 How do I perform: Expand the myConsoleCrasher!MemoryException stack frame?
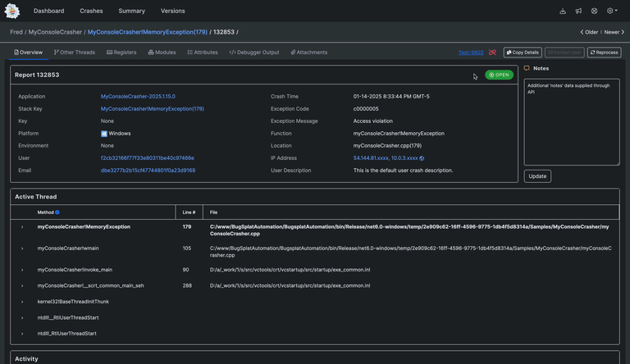[22, 226]
